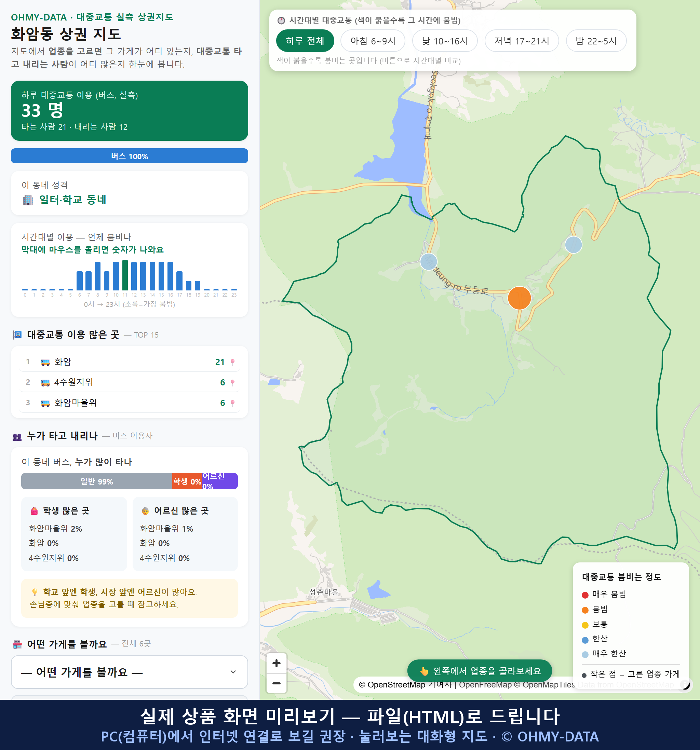The height and width of the screenshot is (750, 700).
Task: Click the bus icon in the 화암마을위 row
Action: 45,403
